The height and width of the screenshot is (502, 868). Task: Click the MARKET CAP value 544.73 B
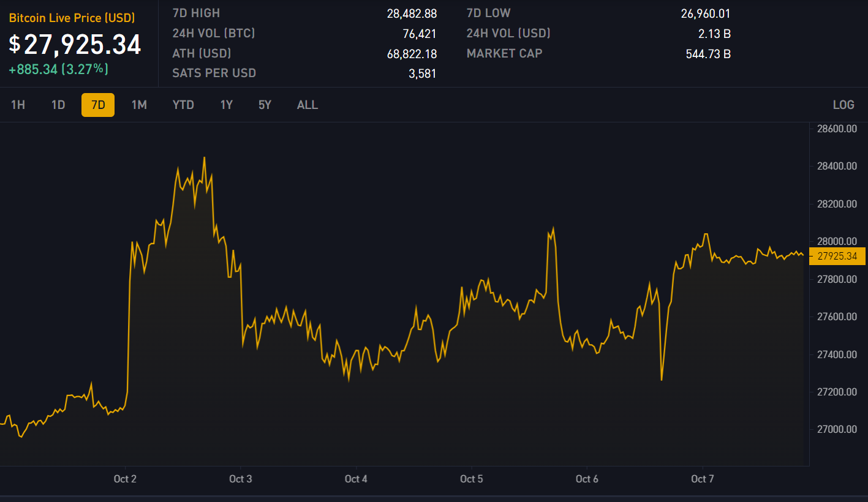[x=708, y=54]
